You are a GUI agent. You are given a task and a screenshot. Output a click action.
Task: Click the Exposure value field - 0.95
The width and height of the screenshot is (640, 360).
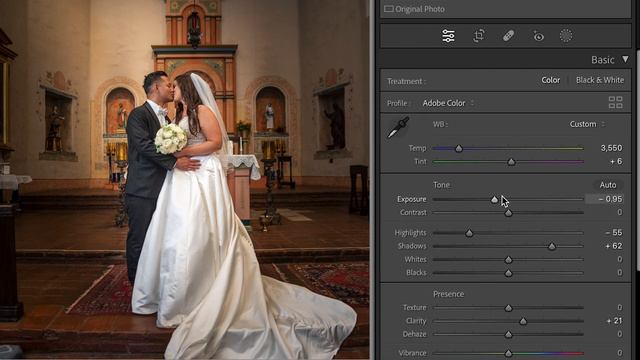tap(604, 199)
